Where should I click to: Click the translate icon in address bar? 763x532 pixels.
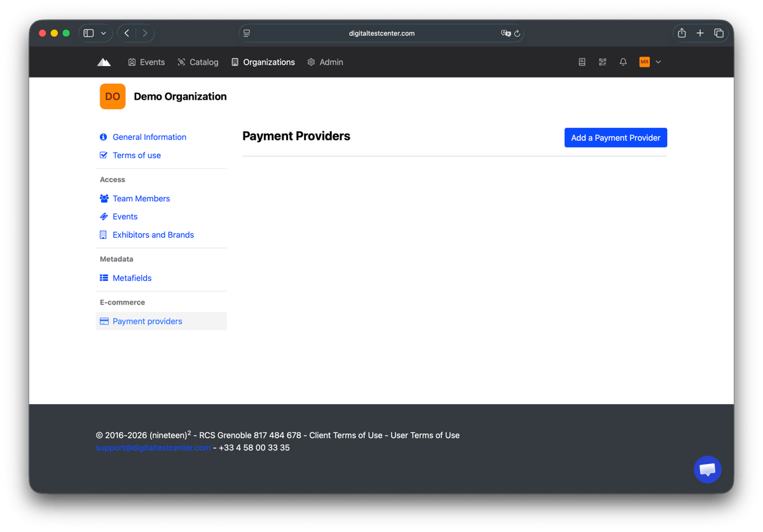click(505, 33)
